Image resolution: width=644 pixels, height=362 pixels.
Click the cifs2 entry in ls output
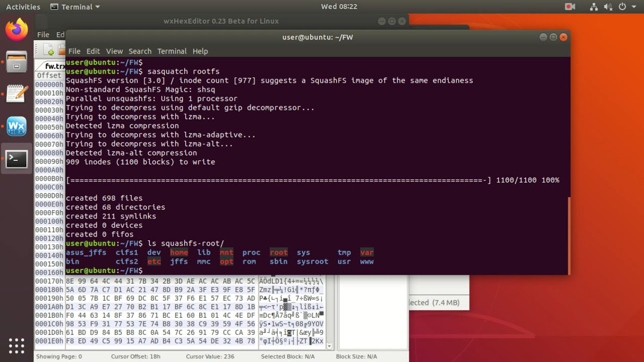[127, 261]
